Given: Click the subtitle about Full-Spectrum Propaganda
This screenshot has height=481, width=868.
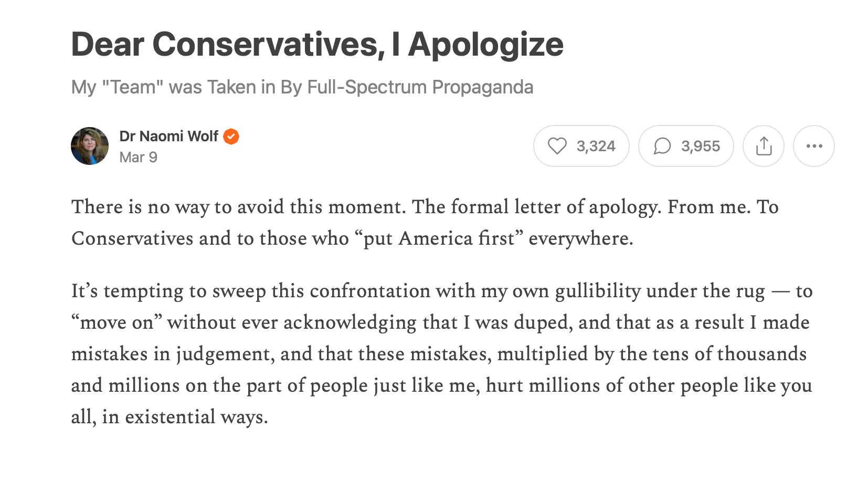Looking at the screenshot, I should pos(302,87).
